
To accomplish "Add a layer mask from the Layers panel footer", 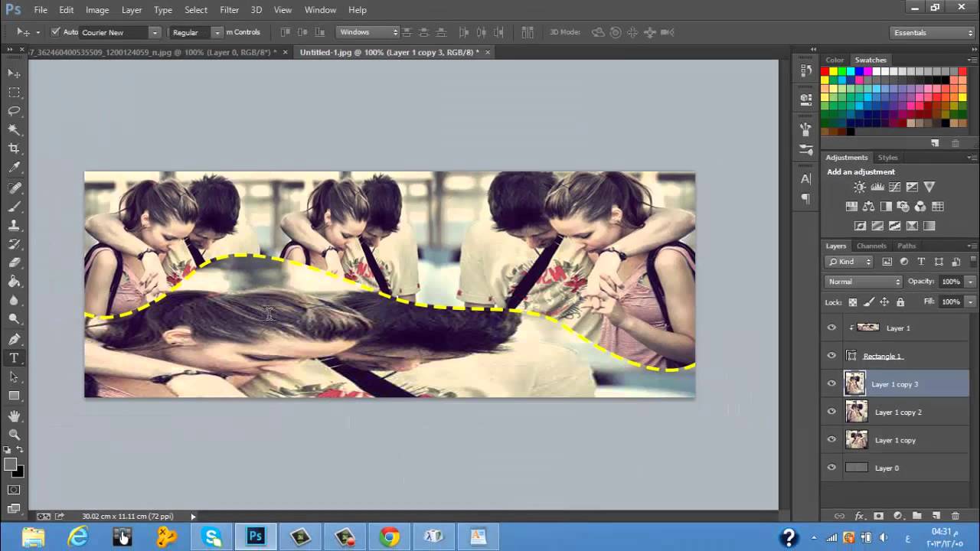I will 878,517.
